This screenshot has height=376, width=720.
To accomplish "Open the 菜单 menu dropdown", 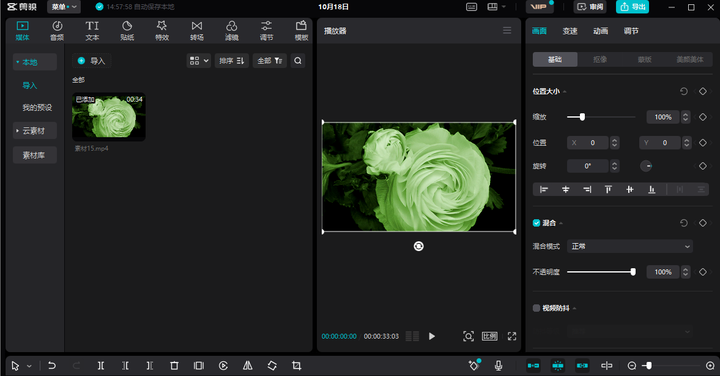I will (x=64, y=7).
